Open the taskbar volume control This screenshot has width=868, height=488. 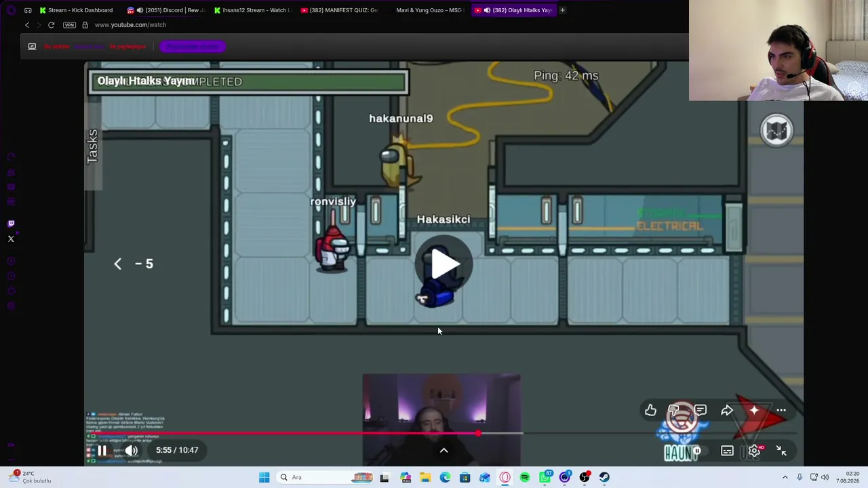(825, 477)
